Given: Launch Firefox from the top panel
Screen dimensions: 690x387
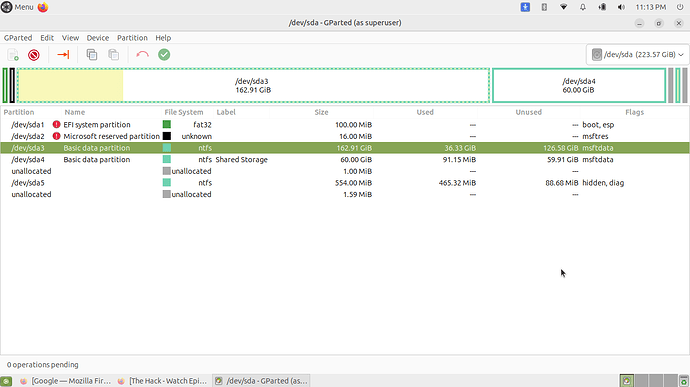Looking at the screenshot, I should point(43,7).
